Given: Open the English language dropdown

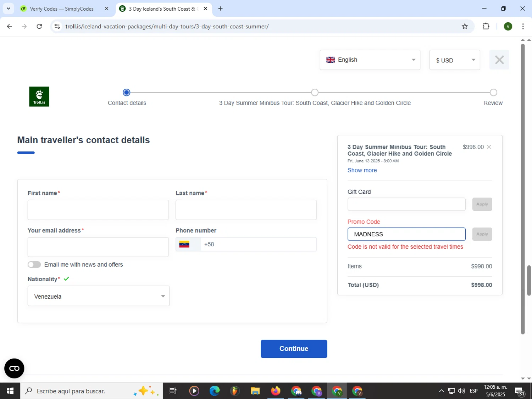Looking at the screenshot, I should 370,60.
